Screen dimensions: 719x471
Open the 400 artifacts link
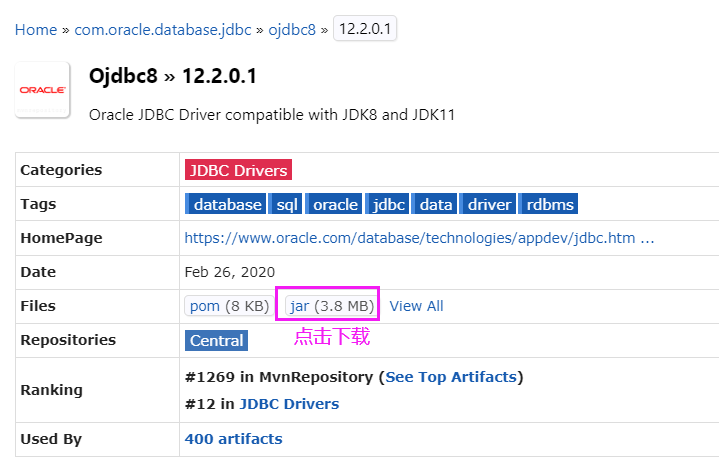pyautogui.click(x=233, y=438)
